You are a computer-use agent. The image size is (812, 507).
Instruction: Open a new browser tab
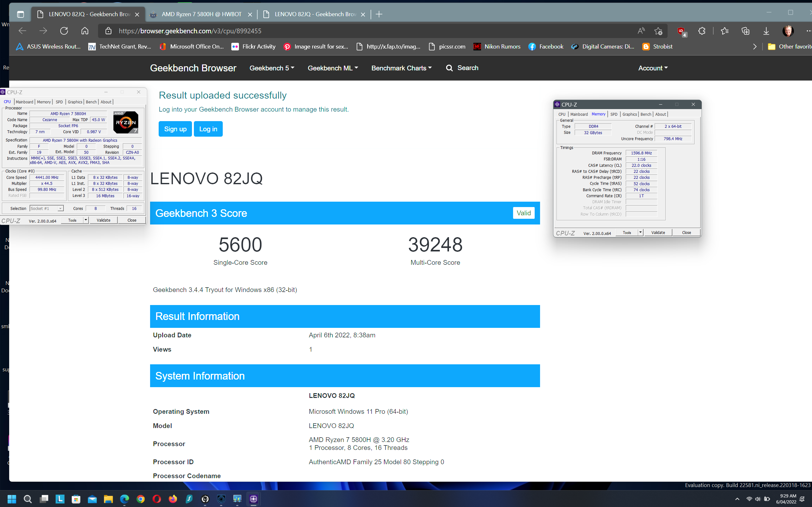point(379,14)
